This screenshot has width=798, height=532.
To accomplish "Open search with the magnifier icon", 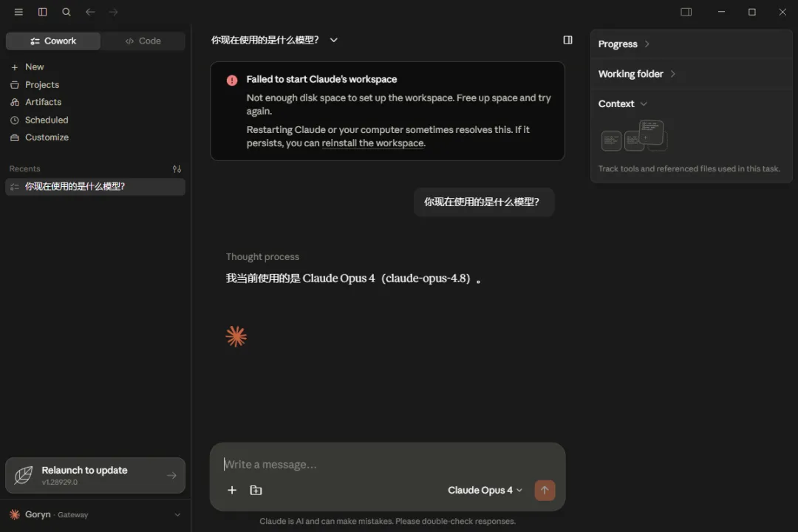I will 66,12.
